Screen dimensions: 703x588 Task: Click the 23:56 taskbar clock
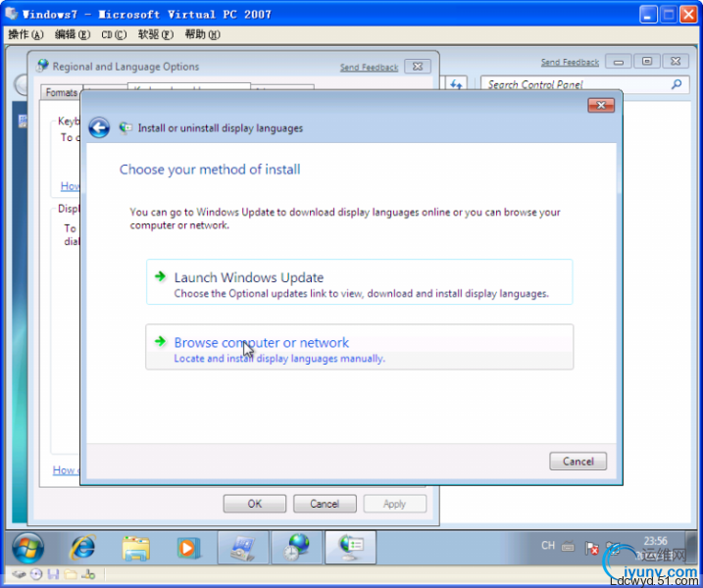click(x=656, y=541)
